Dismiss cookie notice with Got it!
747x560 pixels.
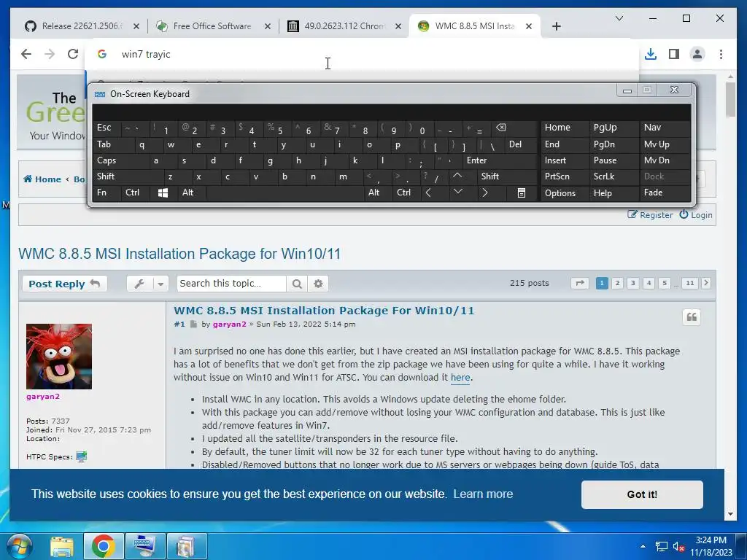click(642, 494)
